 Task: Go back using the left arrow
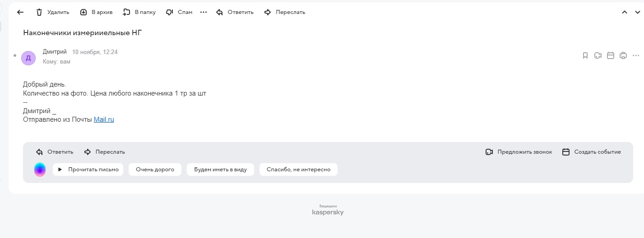click(20, 12)
